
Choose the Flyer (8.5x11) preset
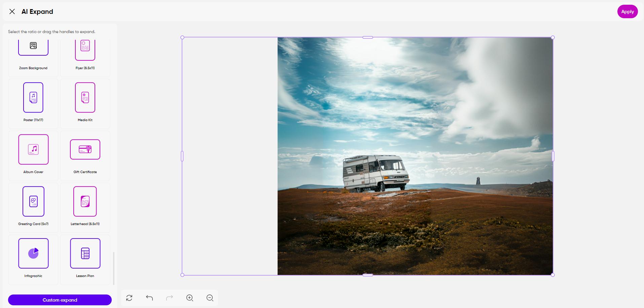[85, 54]
